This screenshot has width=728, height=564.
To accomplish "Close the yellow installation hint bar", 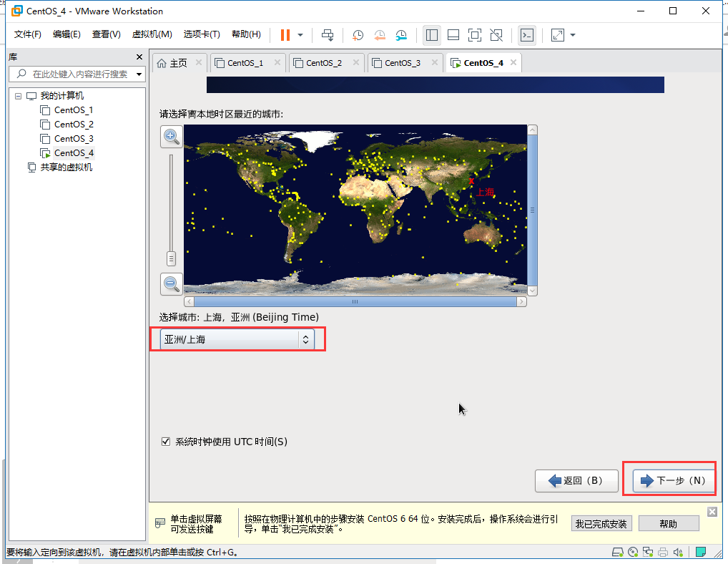I will pyautogui.click(x=712, y=512).
